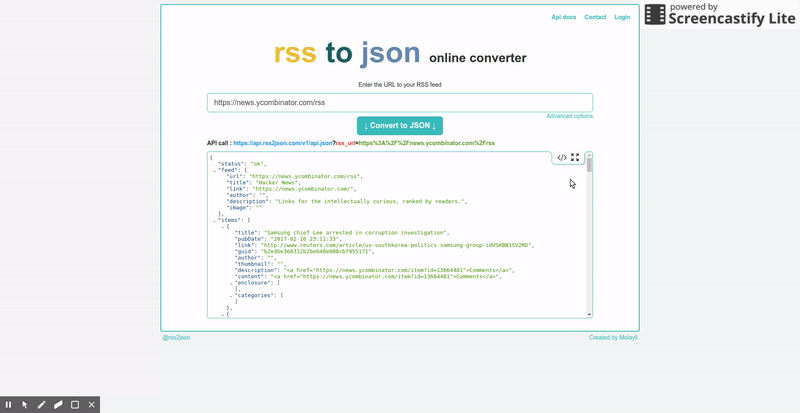Click the Convert to JSON button
Viewport: 800px width, 413px height.
[400, 126]
